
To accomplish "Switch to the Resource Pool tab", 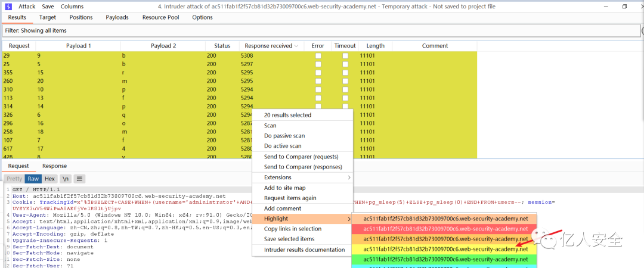I will [x=162, y=17].
